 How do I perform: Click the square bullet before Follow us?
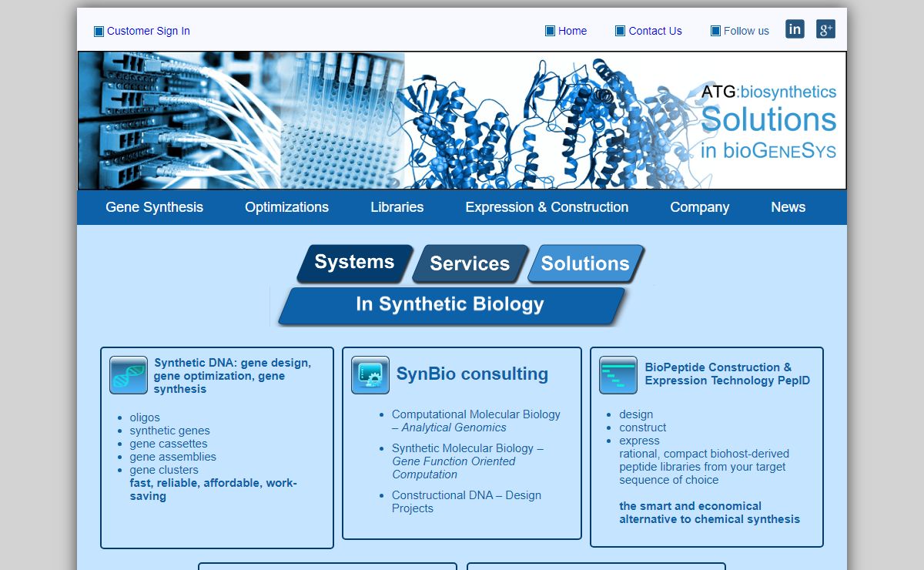tap(715, 31)
